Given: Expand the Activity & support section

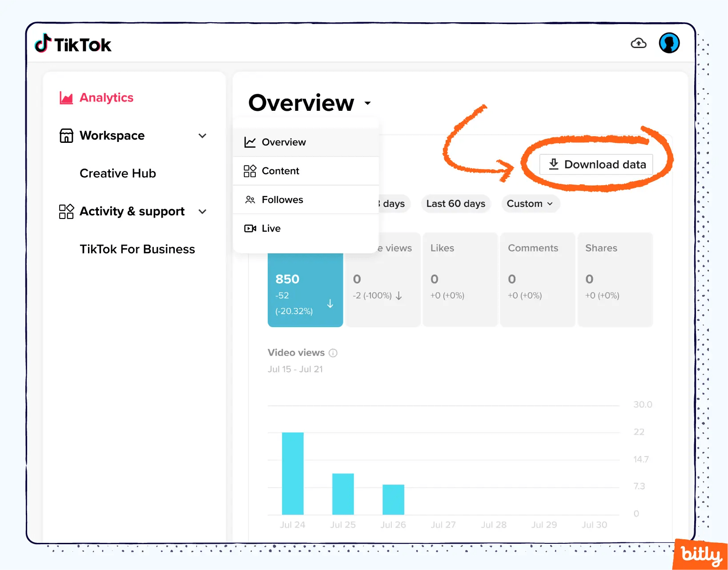Looking at the screenshot, I should coord(203,211).
